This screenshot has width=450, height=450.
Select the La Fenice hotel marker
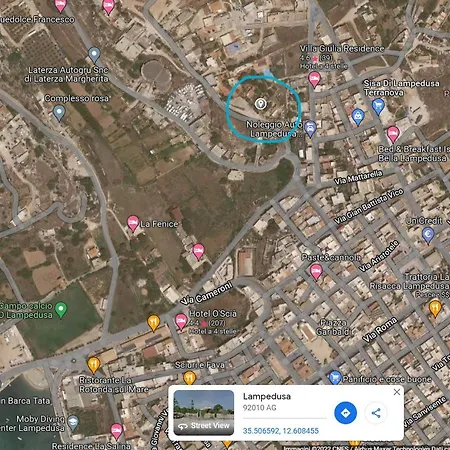point(133,223)
